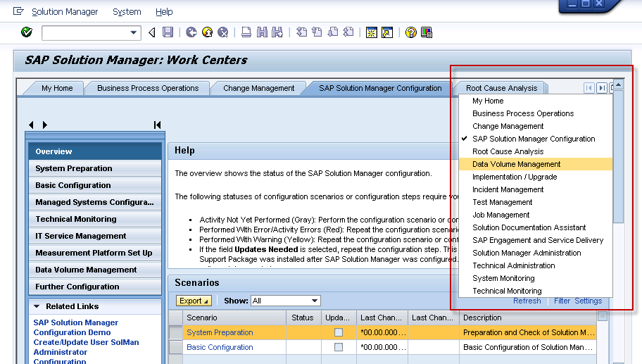Click the tab strip scroll-to-last icon
The width and height of the screenshot is (642, 364).
(601, 87)
